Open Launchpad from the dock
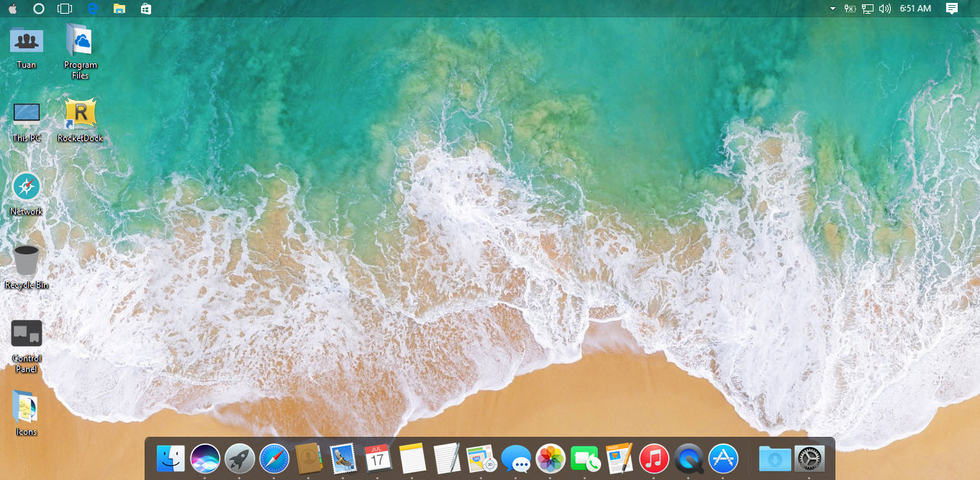 [240, 458]
